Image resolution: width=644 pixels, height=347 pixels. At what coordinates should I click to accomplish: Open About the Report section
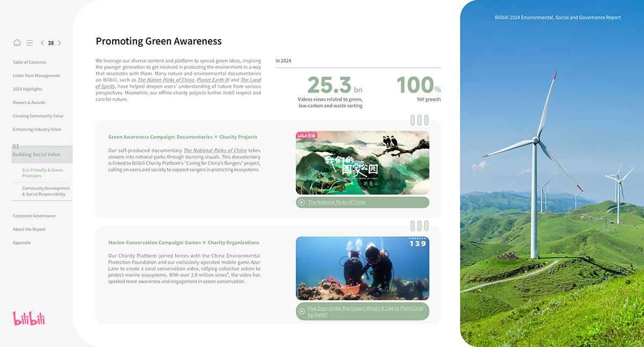click(x=29, y=229)
